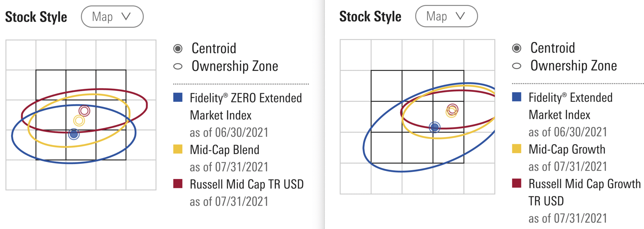Click the red centroid on right map

pyautogui.click(x=452, y=109)
